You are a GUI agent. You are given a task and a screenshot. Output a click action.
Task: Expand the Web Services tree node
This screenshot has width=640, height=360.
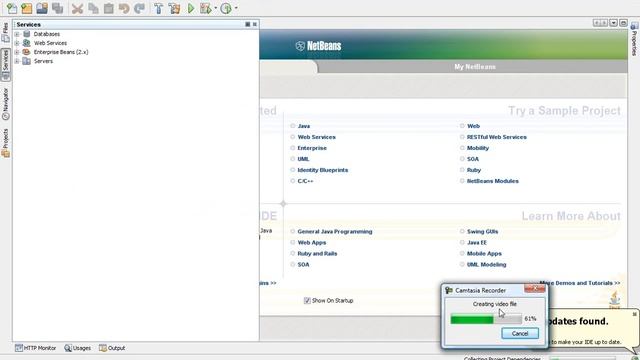(x=17, y=43)
